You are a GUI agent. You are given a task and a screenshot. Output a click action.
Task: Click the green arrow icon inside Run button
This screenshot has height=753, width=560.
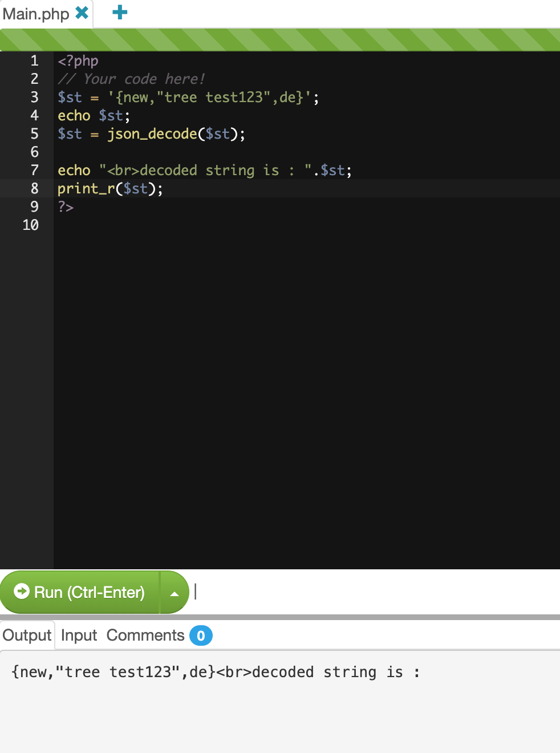21,592
